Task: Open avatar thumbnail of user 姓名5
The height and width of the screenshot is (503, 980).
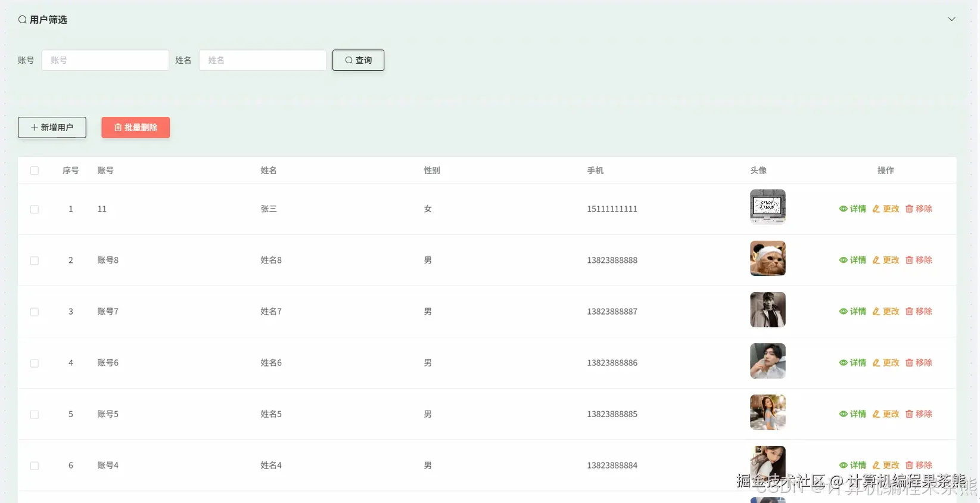Action: (x=768, y=412)
